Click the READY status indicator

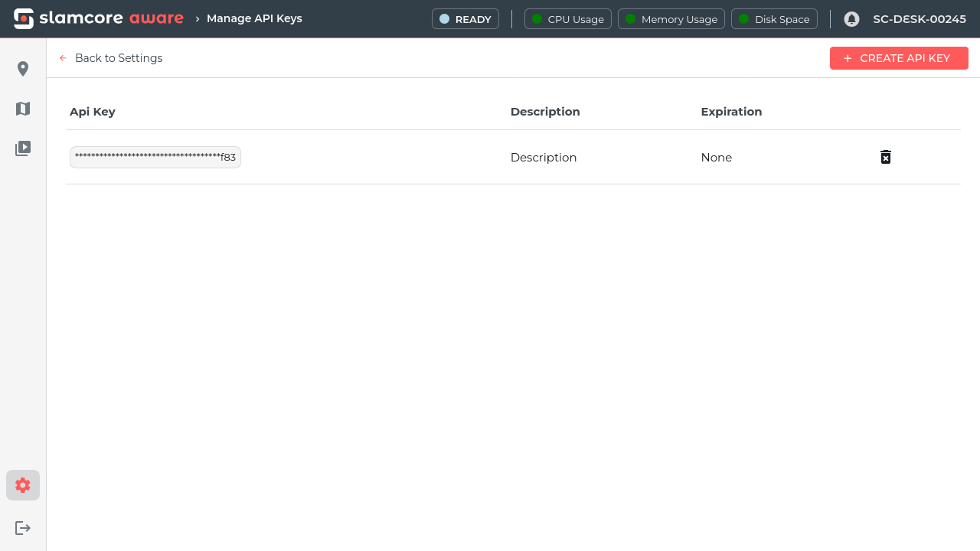(x=465, y=19)
